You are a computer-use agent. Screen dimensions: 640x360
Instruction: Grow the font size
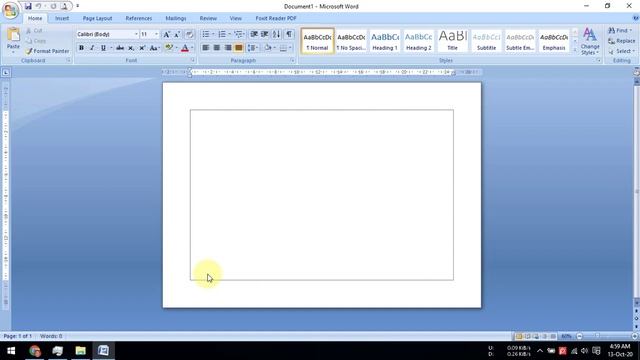pos(167,34)
